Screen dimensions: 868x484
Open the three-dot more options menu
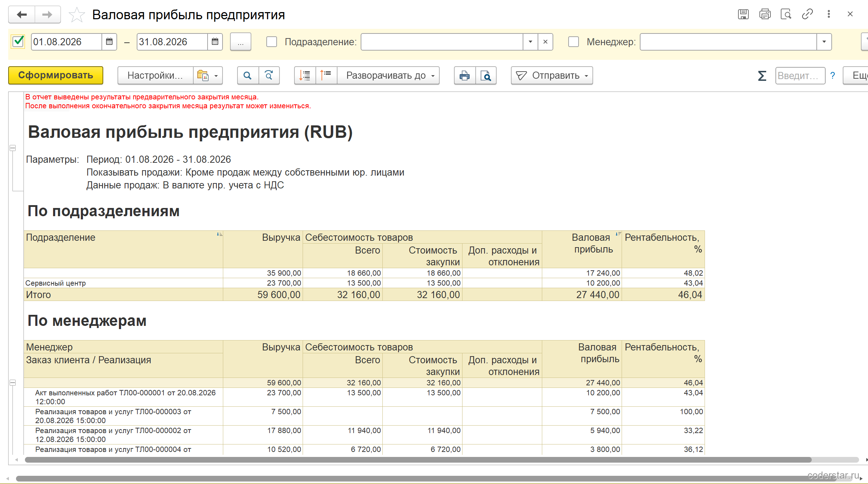pos(829,14)
